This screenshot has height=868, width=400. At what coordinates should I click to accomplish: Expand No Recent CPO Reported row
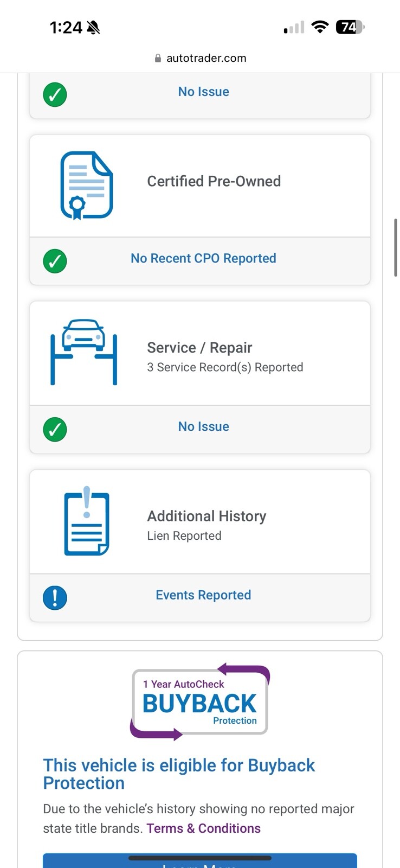click(203, 258)
